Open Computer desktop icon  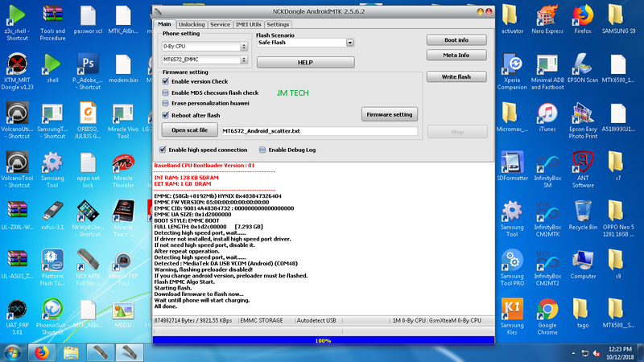[583, 265]
